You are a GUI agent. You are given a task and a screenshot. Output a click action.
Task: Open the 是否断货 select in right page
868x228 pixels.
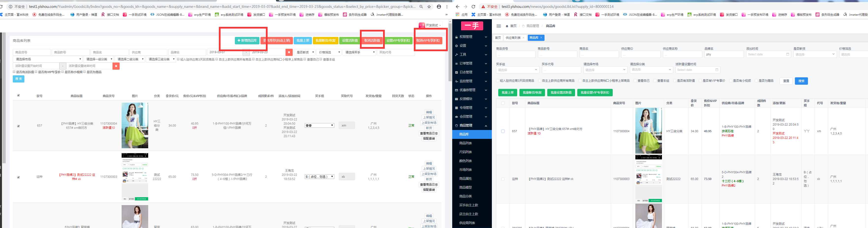815,54
